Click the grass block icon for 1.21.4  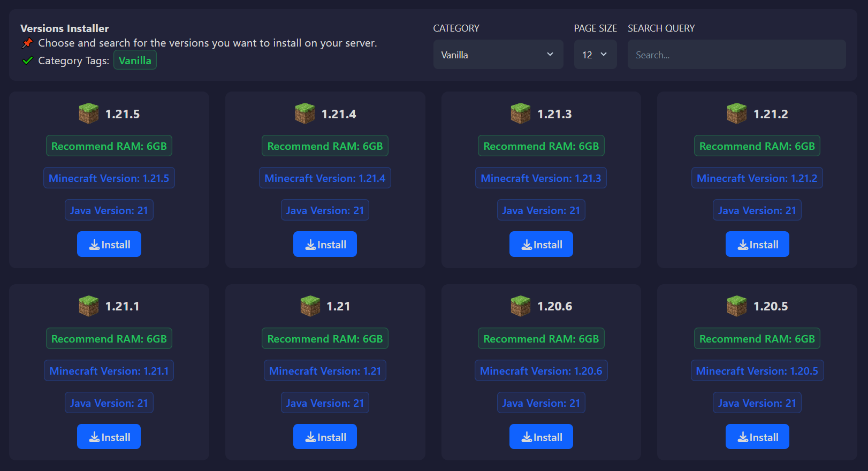point(305,113)
